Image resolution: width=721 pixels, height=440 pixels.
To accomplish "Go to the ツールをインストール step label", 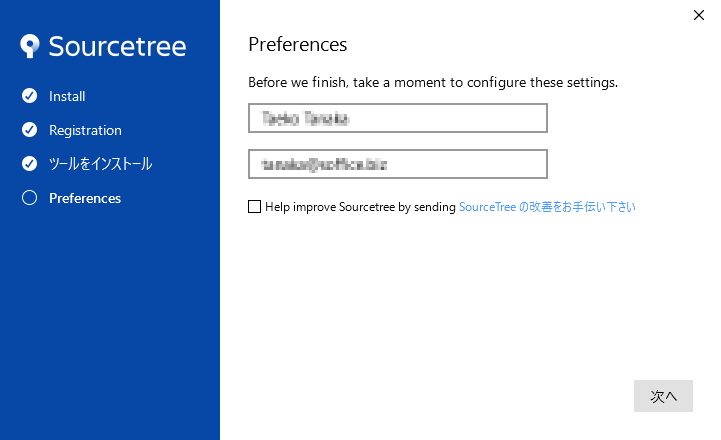I will click(x=100, y=163).
